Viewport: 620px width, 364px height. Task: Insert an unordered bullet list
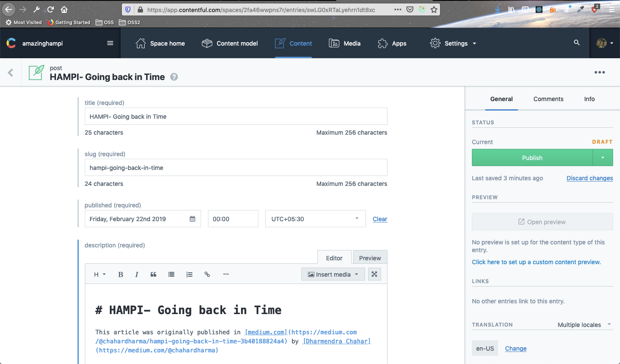[171, 275]
